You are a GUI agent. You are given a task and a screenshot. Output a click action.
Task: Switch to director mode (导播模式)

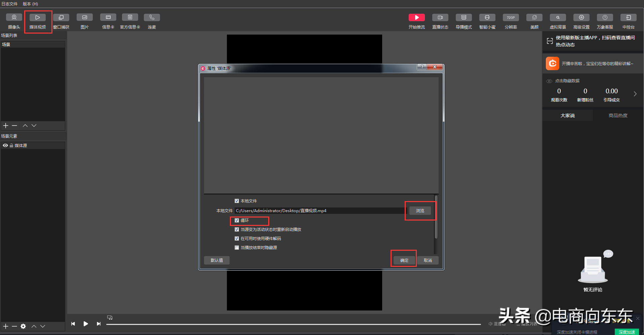(x=464, y=21)
